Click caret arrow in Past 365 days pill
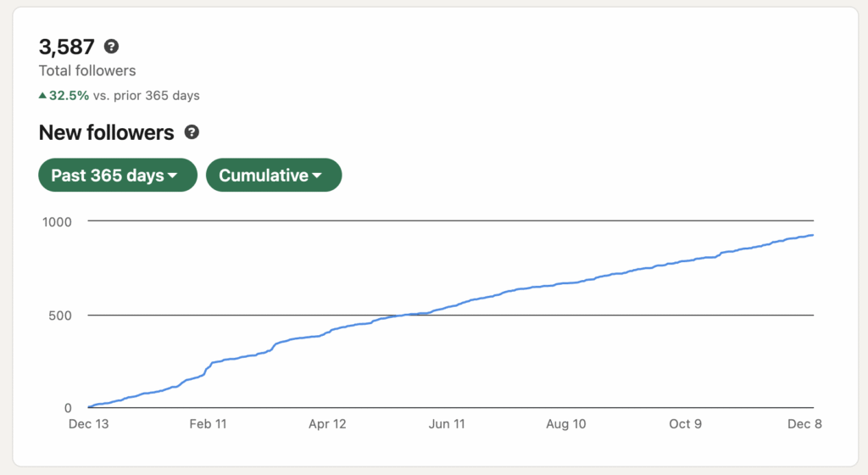 coord(173,176)
